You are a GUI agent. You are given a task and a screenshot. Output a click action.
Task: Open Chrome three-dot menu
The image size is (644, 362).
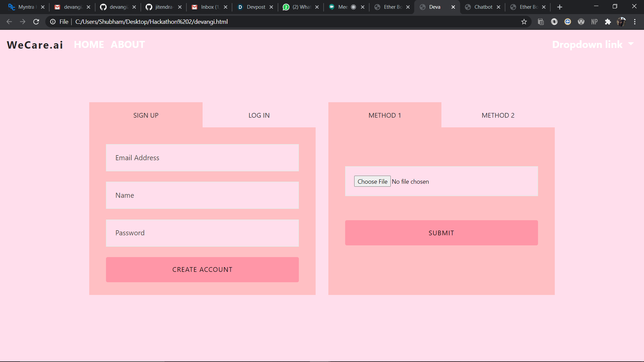coord(635,22)
